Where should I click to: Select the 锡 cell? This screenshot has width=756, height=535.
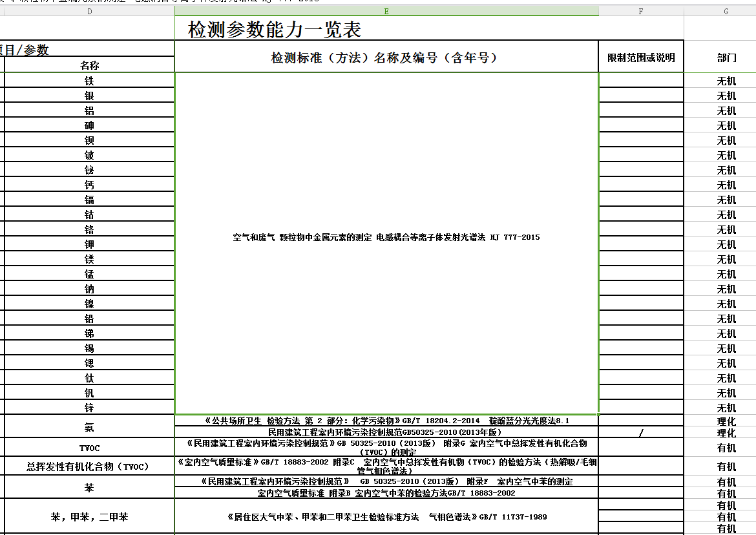pyautogui.click(x=89, y=348)
